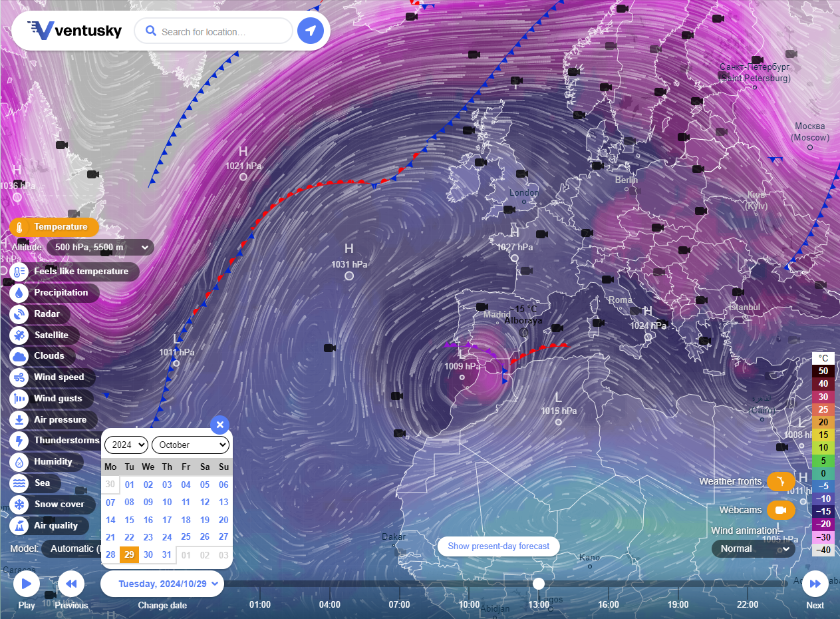Expand the Altitude 500 hPa dropdown
The height and width of the screenshot is (619, 840).
pyautogui.click(x=100, y=248)
